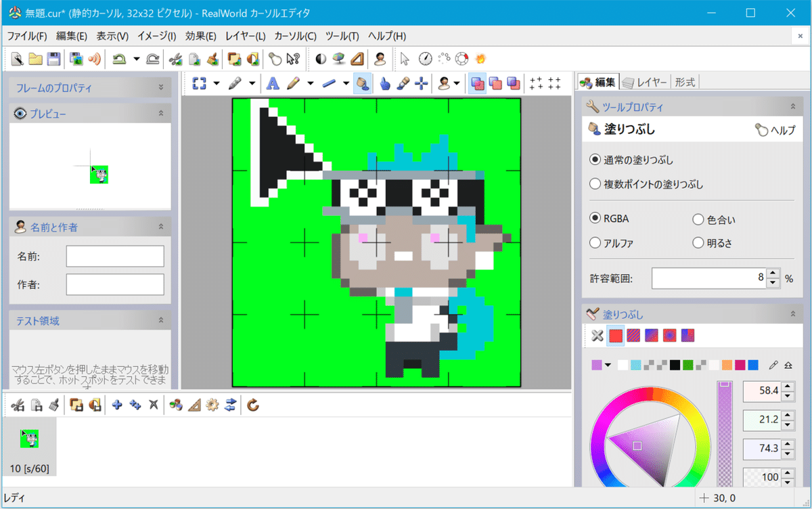
Task: Save the cursor with the floppy disk icon
Action: [x=53, y=59]
